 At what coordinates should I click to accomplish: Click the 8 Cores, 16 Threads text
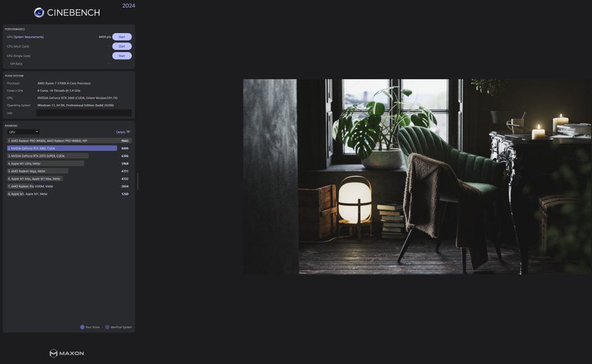click(x=59, y=91)
